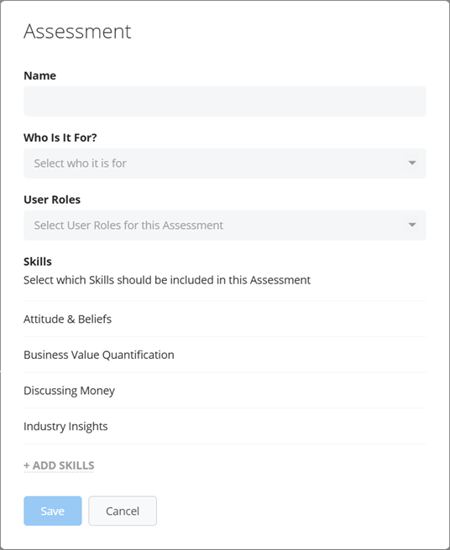The height and width of the screenshot is (550, 450).
Task: Choose the Discussing Money skill
Action: pos(225,390)
